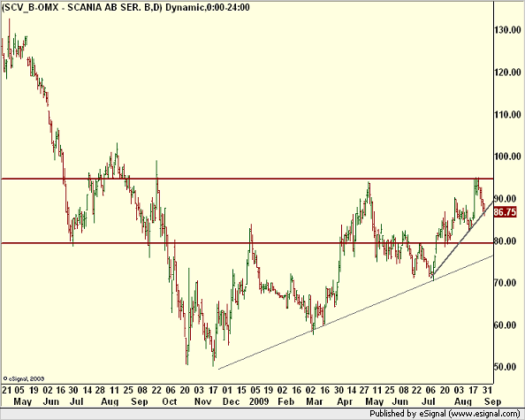Image resolution: width=525 pixels, height=420 pixels.
Task: Click the 100.00 price axis label
Action: (507, 157)
